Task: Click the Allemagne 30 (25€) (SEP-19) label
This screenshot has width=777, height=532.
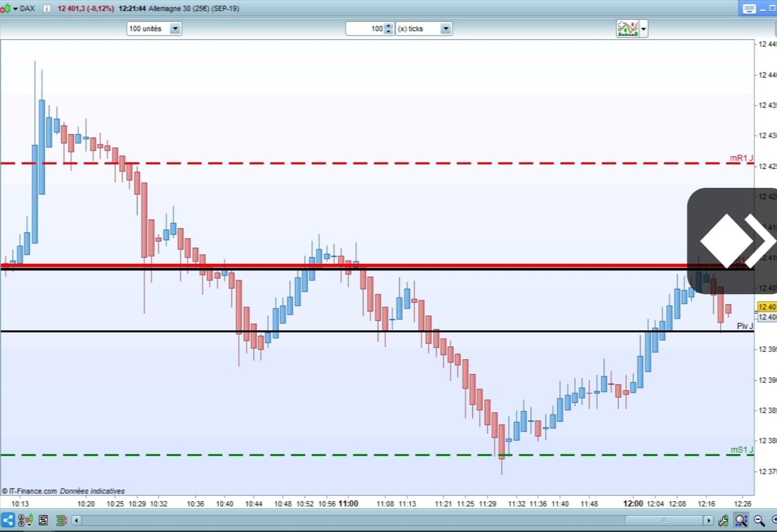Action: coord(194,8)
